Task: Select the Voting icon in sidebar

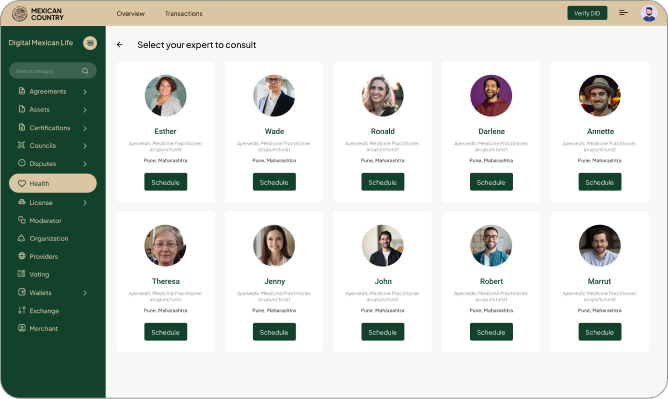Action: 21,274
